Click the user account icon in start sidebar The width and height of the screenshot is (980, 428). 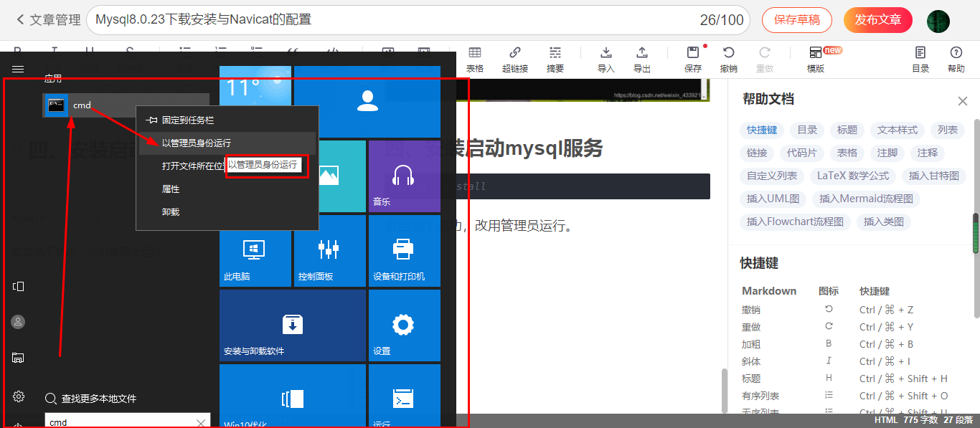[19, 322]
